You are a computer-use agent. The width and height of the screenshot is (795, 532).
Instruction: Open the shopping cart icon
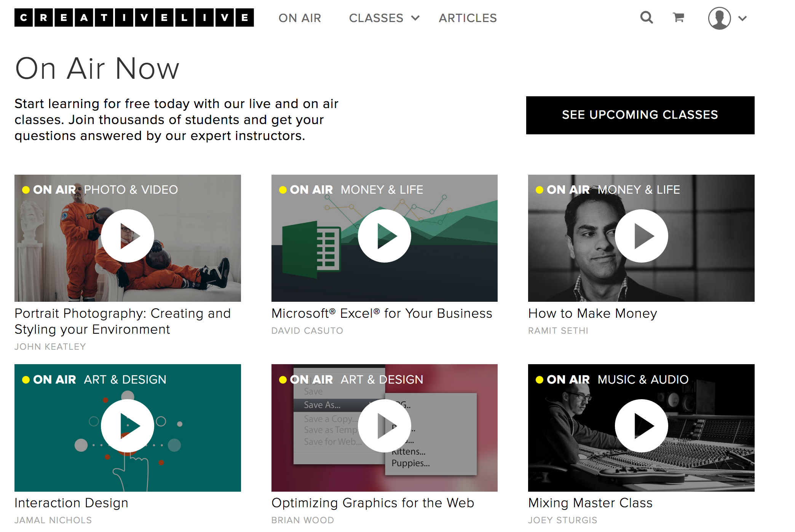pyautogui.click(x=678, y=18)
